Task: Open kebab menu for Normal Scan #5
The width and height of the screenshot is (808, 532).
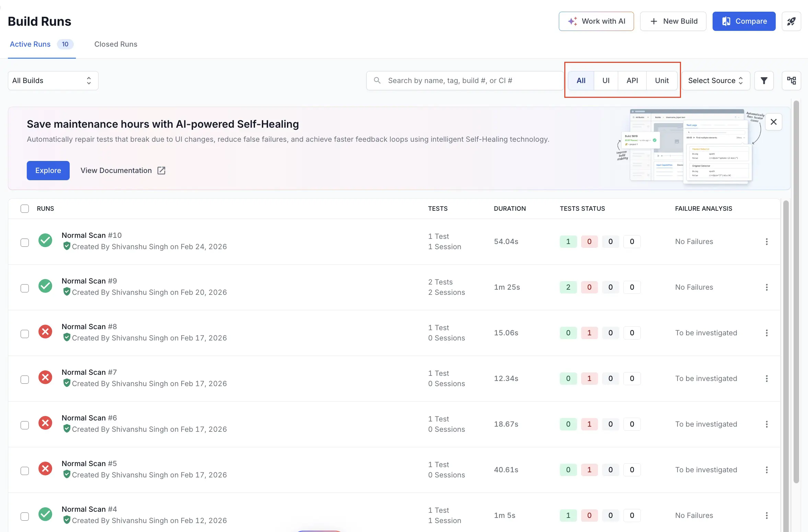Action: (766, 470)
